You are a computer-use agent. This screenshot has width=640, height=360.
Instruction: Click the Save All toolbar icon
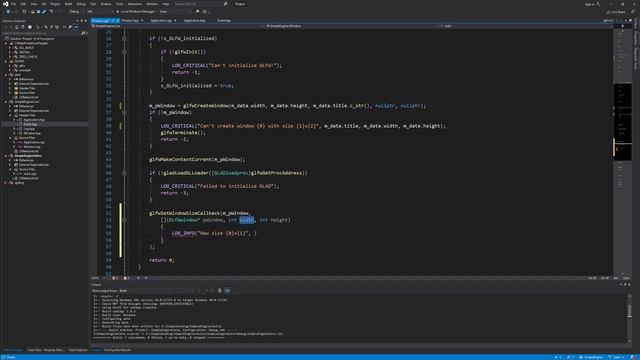[44, 12]
